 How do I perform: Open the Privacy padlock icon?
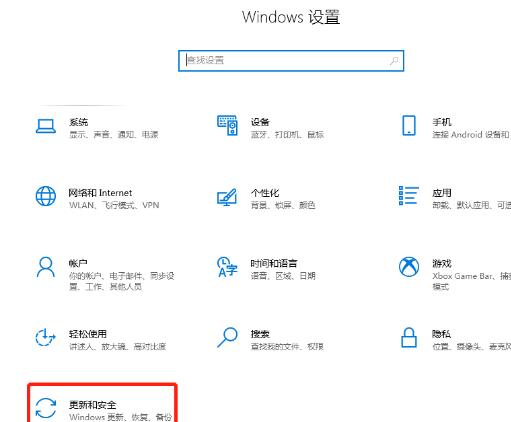pyautogui.click(x=409, y=337)
